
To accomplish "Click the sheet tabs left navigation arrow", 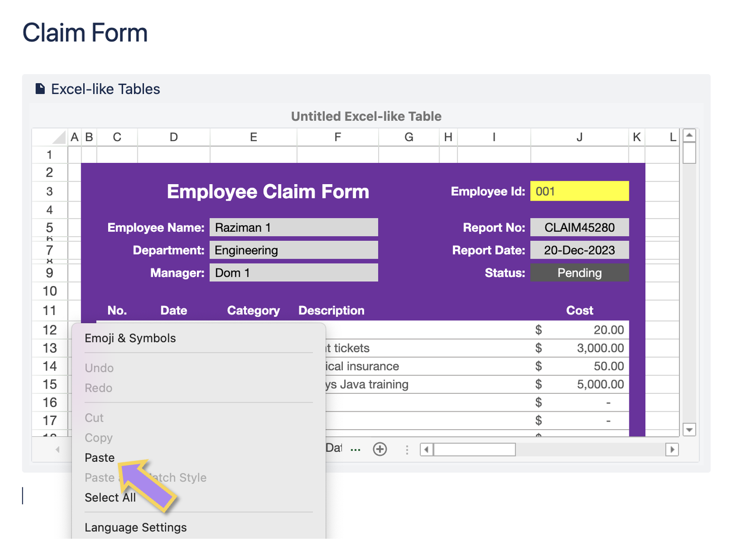I will [x=58, y=450].
